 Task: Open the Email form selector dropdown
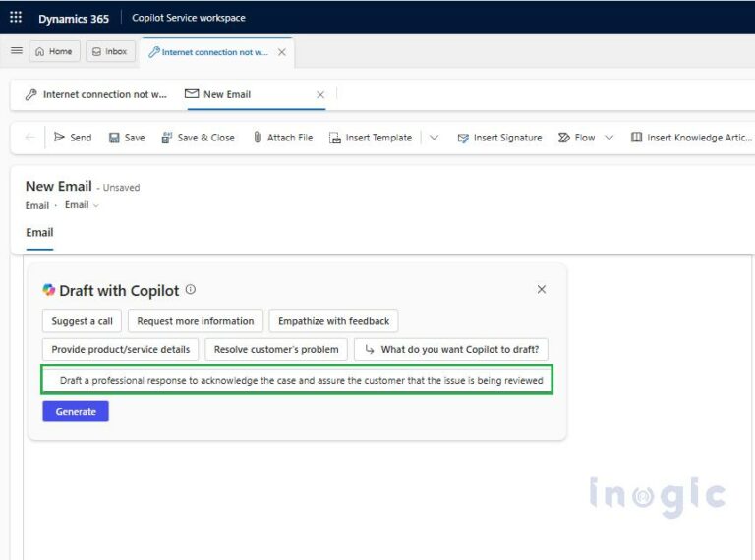point(82,205)
